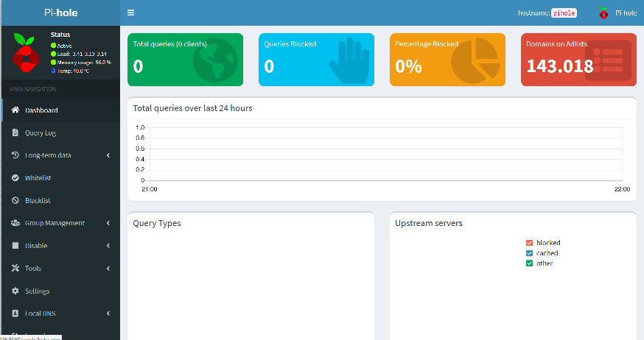Open the Queries Blocked blue card
The image size is (644, 340).
(316, 60)
